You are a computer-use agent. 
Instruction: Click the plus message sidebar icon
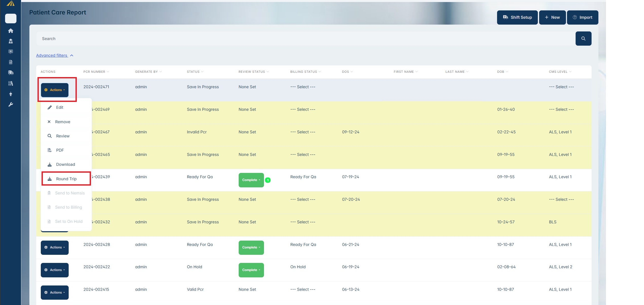[x=11, y=51]
